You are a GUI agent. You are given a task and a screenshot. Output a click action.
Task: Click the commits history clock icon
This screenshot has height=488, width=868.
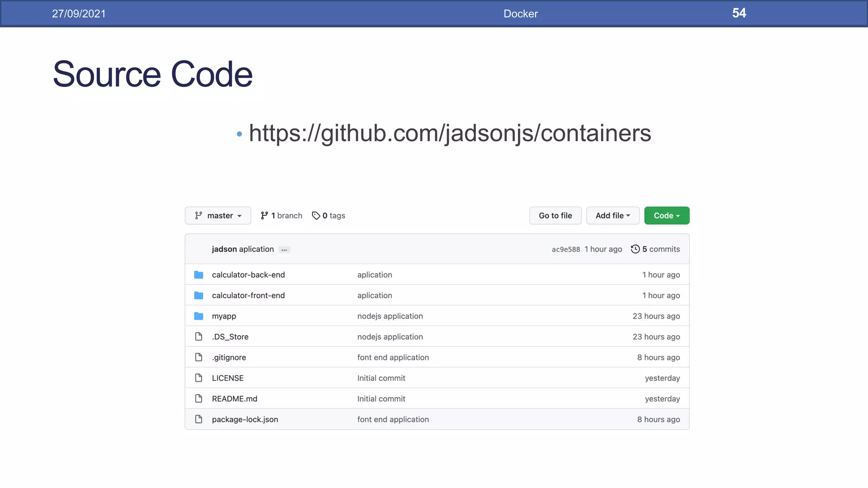[x=635, y=249]
